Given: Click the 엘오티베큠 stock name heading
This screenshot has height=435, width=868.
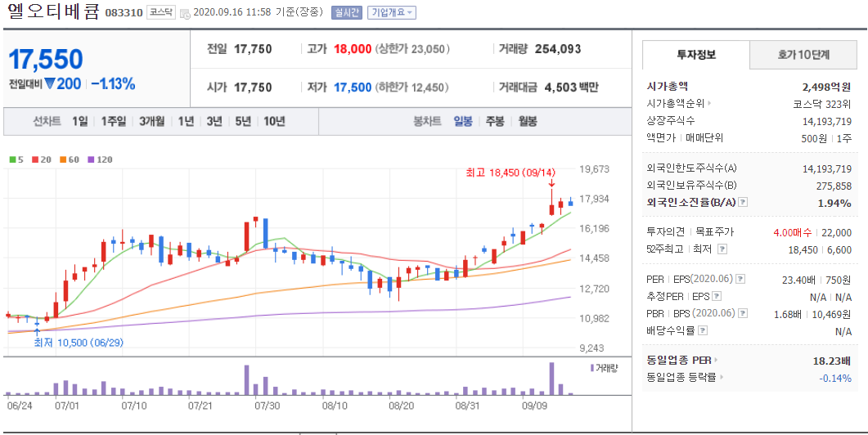Looking at the screenshot, I should [x=54, y=12].
